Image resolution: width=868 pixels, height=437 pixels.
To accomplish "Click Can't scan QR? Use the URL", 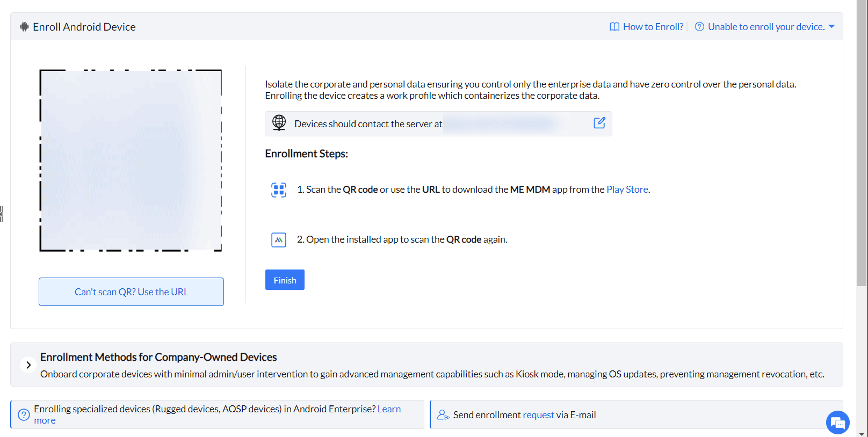I will (x=131, y=292).
